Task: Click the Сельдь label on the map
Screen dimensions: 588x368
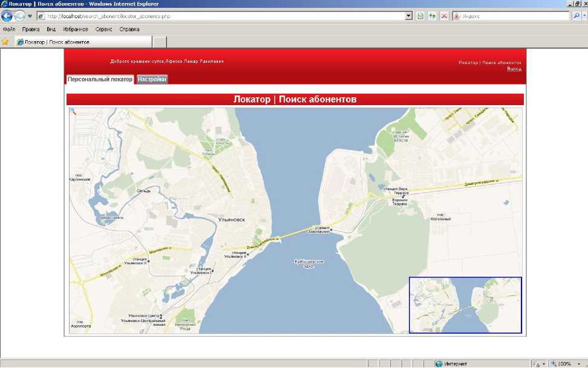Action: point(143,191)
